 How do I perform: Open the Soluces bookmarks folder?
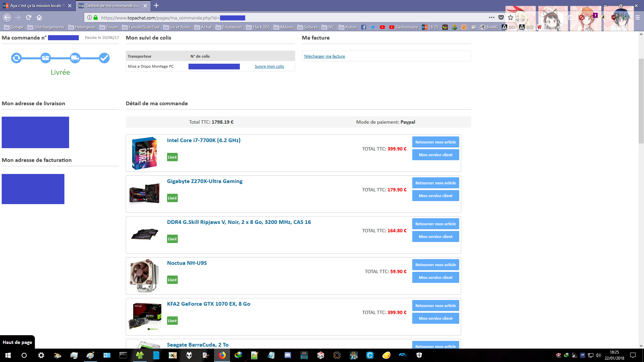click(307, 27)
